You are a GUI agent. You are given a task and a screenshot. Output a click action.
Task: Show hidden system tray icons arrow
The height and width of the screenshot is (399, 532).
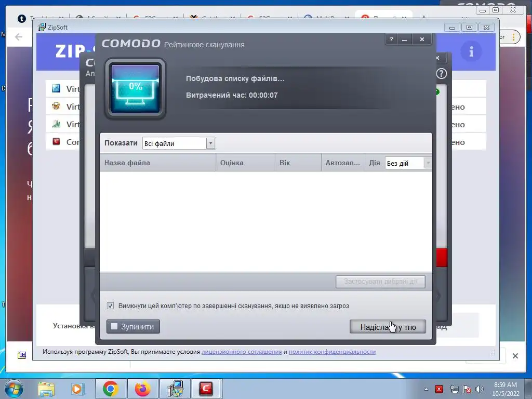[426, 389]
